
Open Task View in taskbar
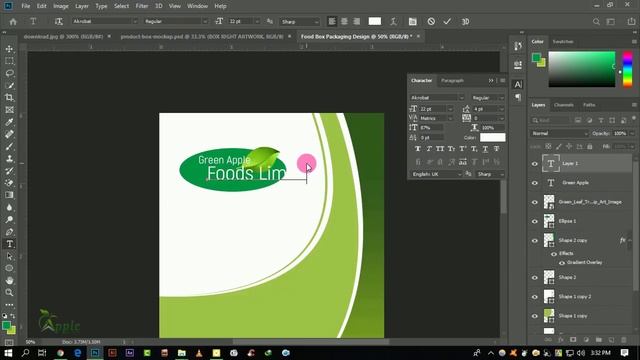(42, 353)
